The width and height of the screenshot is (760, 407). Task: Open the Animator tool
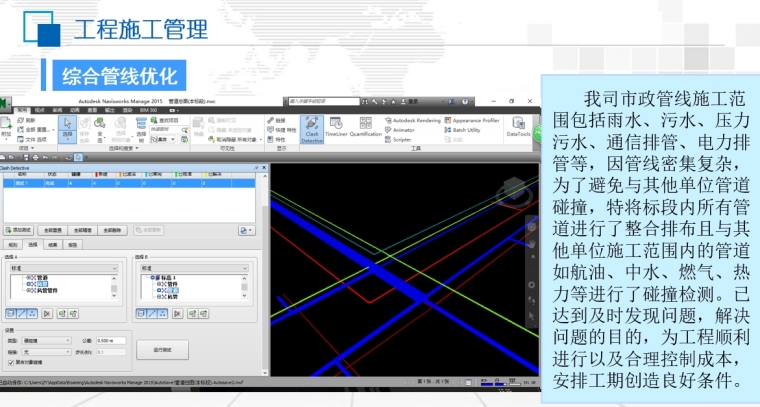(x=402, y=130)
